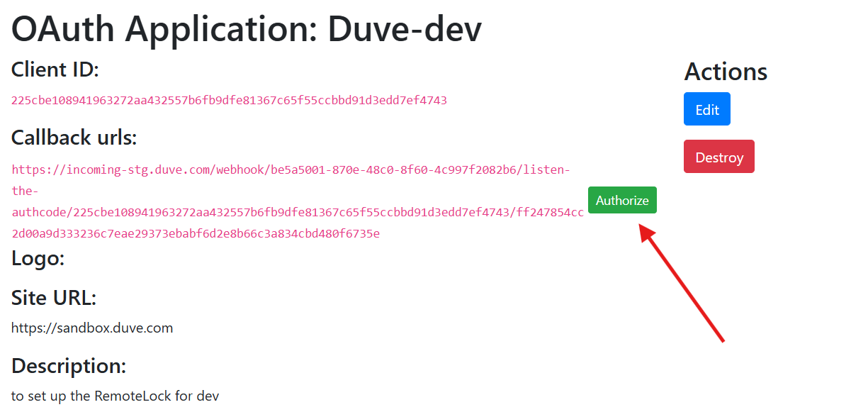
Task: Click the 'Actions' section heading
Action: pyautogui.click(x=726, y=72)
